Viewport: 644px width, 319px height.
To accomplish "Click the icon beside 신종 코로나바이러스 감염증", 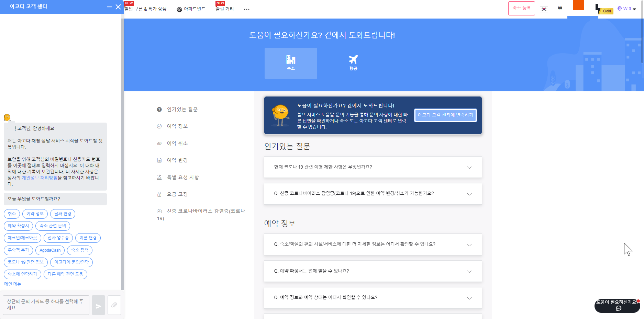I will click(159, 211).
